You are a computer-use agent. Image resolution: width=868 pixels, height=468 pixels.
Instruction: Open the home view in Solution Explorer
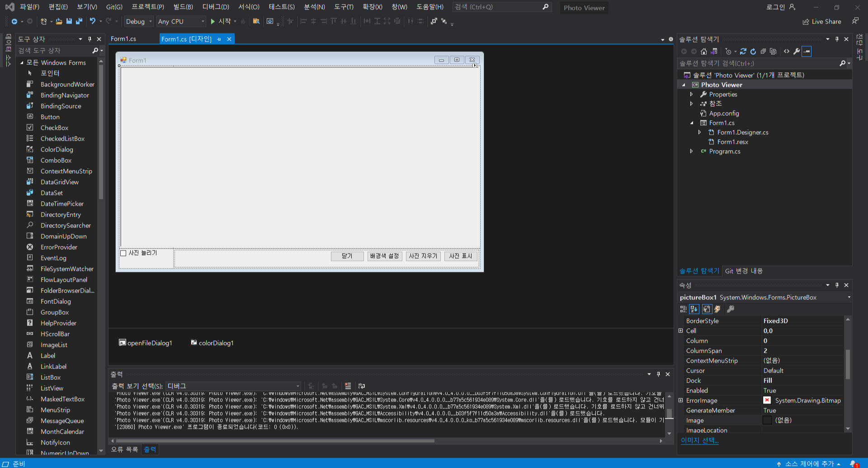pos(704,52)
